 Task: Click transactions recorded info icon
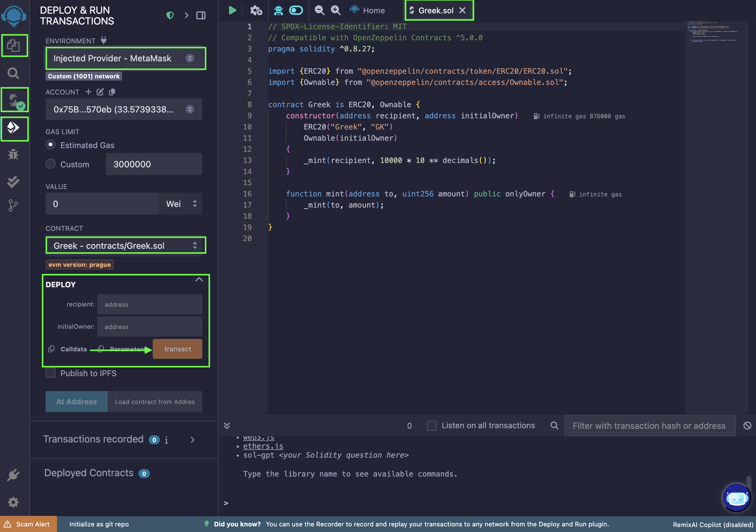tap(166, 440)
